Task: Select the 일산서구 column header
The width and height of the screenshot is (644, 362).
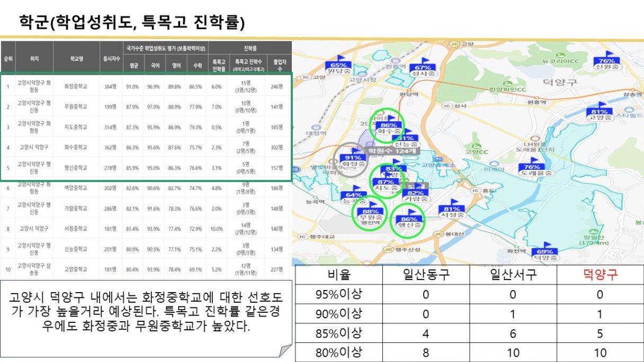Action: point(513,275)
